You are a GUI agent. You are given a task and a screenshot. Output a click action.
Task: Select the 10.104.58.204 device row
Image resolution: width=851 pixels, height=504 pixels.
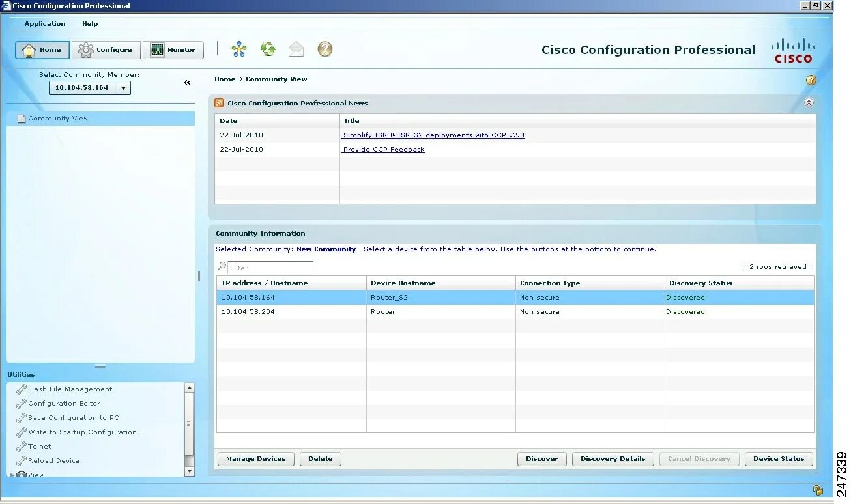tap(515, 312)
